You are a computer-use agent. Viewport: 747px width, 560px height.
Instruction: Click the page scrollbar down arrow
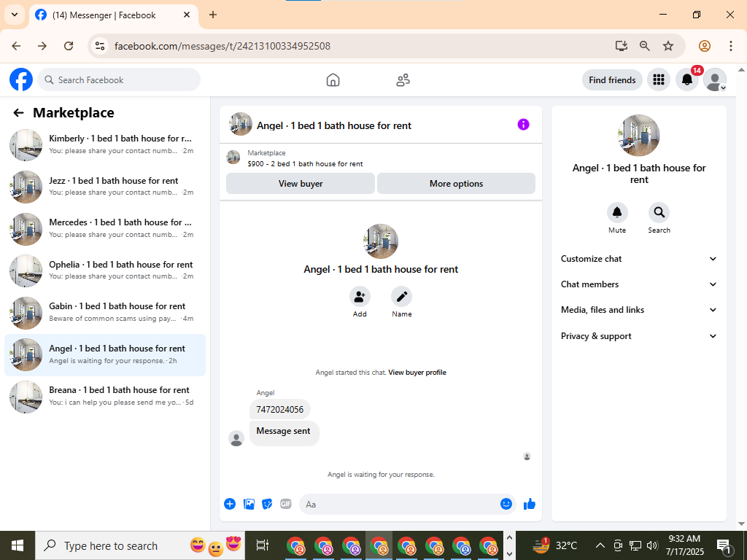(741, 524)
